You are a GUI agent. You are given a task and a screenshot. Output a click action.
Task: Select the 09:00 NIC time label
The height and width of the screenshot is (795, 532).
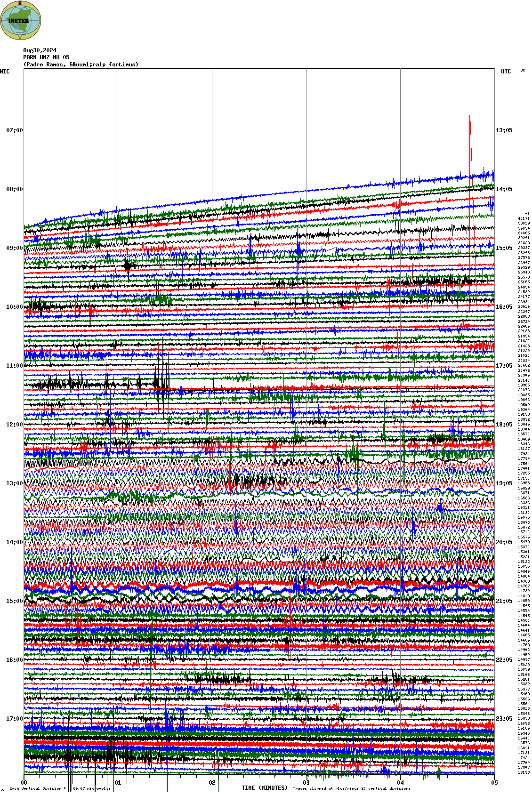[14, 248]
